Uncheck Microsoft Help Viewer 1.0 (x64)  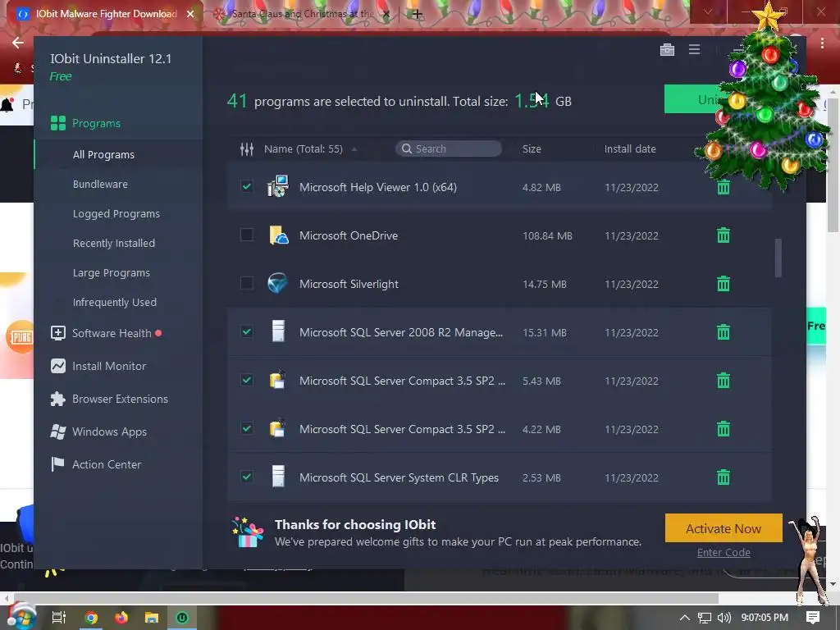(246, 186)
